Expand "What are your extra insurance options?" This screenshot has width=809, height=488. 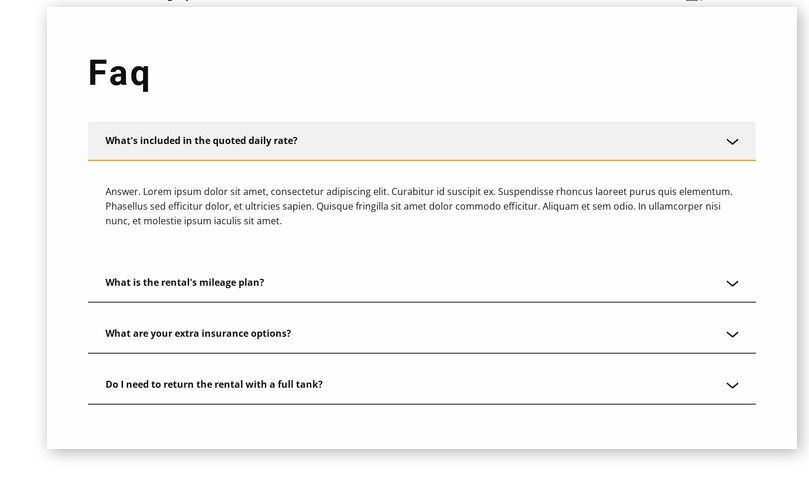198,334
